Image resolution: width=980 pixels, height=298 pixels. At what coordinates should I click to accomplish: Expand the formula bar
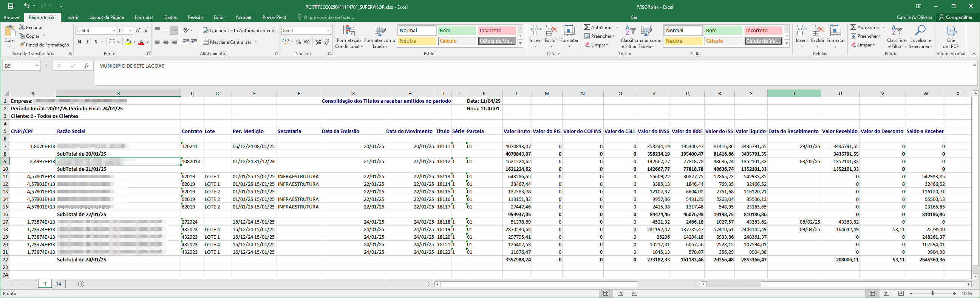coord(974,65)
